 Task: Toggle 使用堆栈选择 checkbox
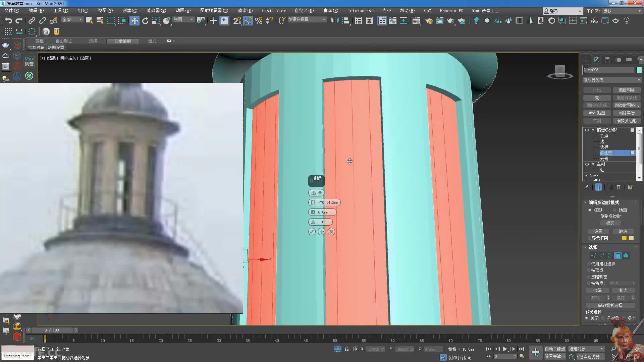pos(589,264)
